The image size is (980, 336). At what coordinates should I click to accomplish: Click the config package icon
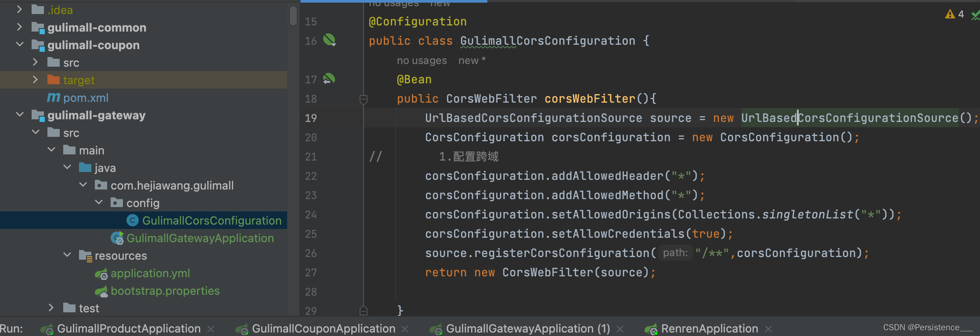point(117,202)
